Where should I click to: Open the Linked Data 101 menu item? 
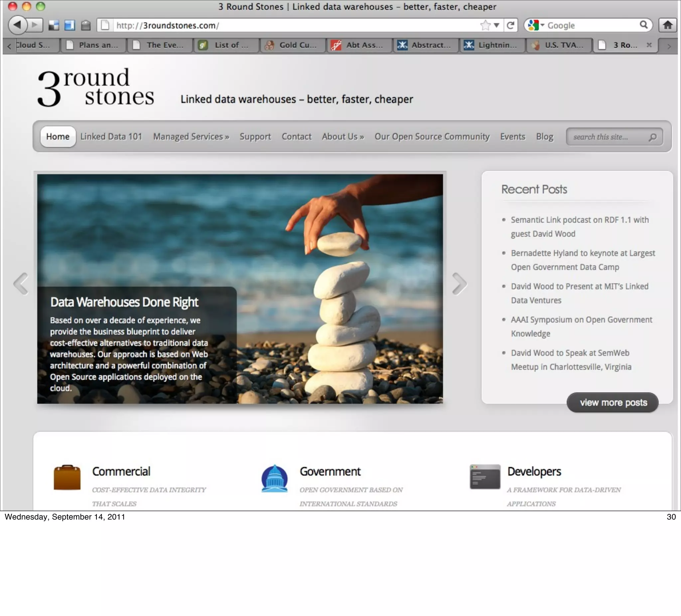[111, 136]
